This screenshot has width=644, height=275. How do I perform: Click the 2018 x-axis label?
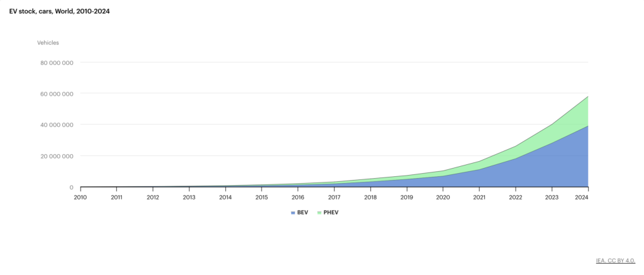coord(370,198)
